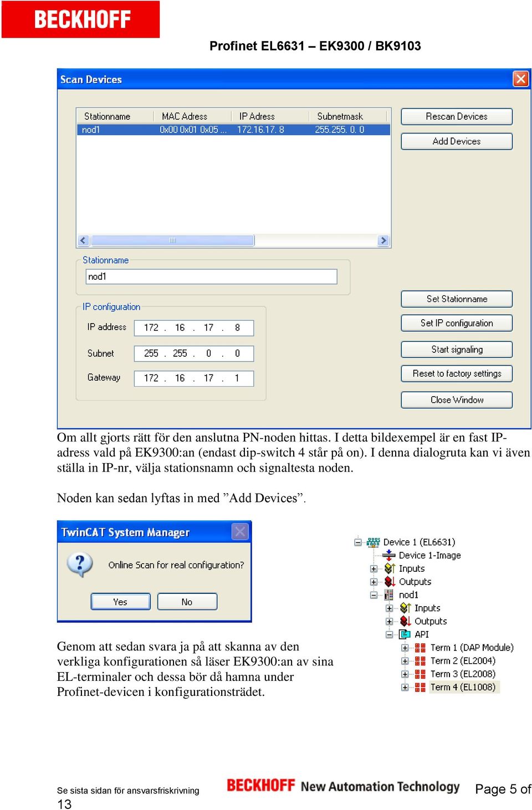Click the Rescan Devices button
Screen dimensions: 532x810
[x=457, y=116]
